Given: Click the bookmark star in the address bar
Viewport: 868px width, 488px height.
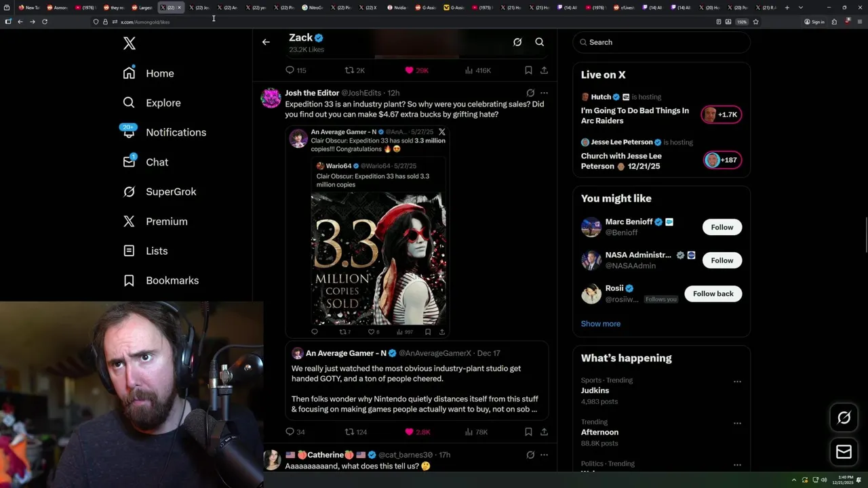Looking at the screenshot, I should 755,22.
